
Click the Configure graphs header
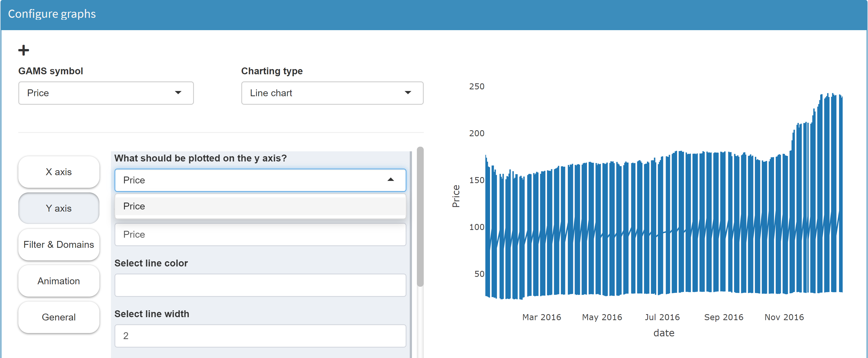pos(52,14)
